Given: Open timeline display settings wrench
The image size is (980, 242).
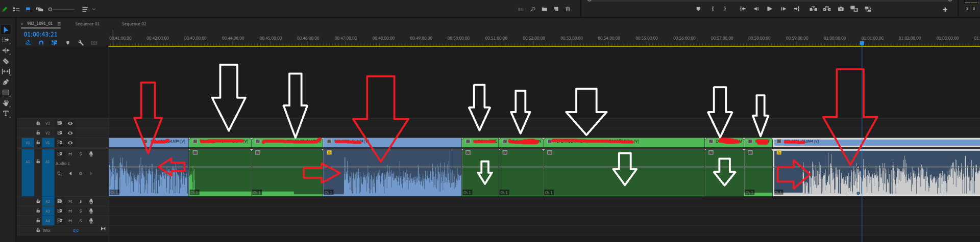Looking at the screenshot, I should (x=81, y=43).
